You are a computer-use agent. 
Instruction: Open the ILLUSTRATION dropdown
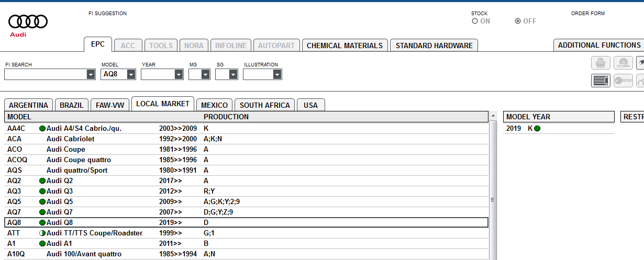(x=277, y=74)
